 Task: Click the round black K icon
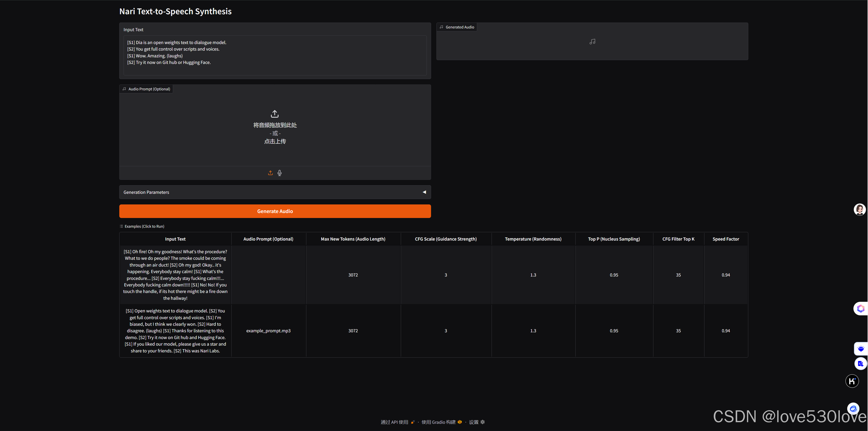click(x=852, y=381)
